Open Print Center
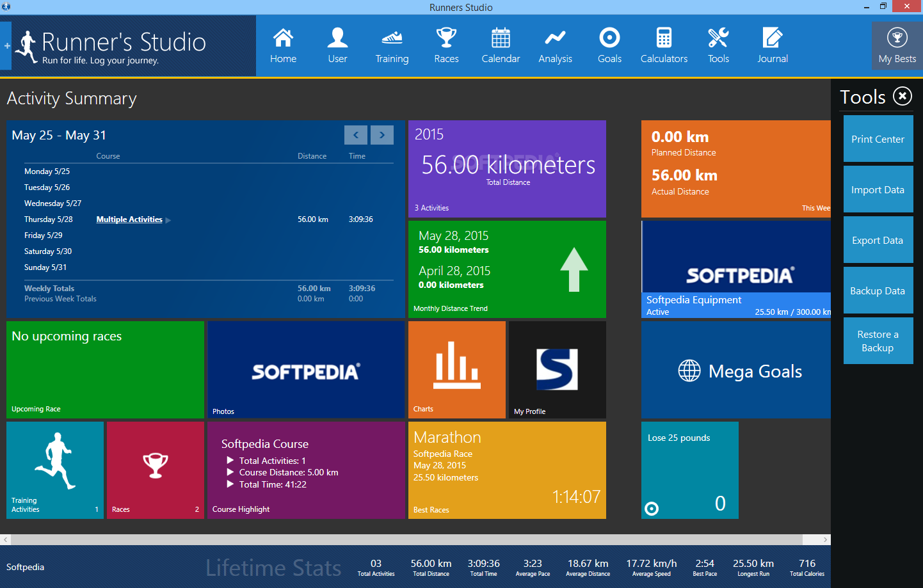 (x=878, y=139)
